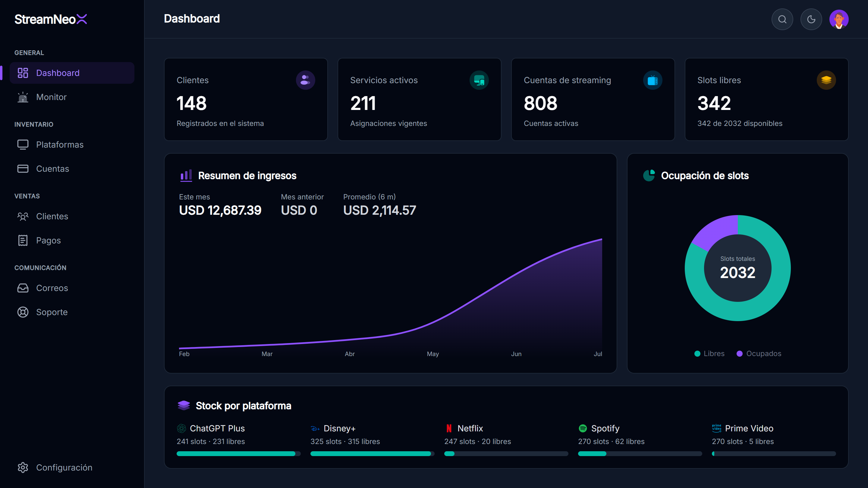
Task: Click the Pagos receipt icon
Action: pyautogui.click(x=23, y=240)
